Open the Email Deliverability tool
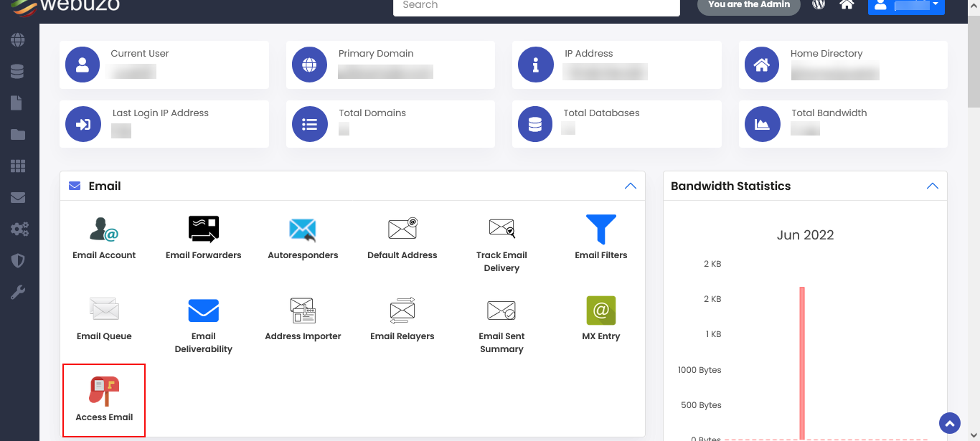 203,316
